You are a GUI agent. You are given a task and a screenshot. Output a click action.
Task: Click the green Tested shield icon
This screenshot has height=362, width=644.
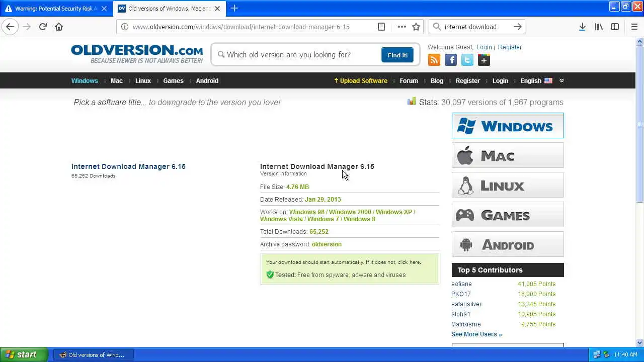tap(270, 275)
